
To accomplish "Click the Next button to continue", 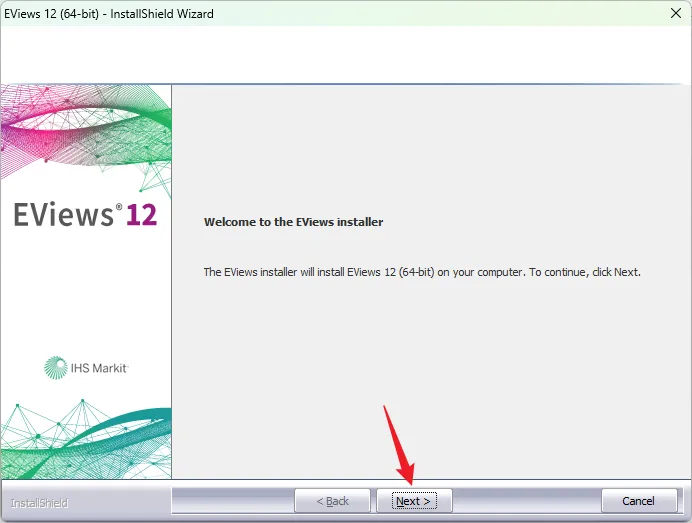I will coord(414,501).
